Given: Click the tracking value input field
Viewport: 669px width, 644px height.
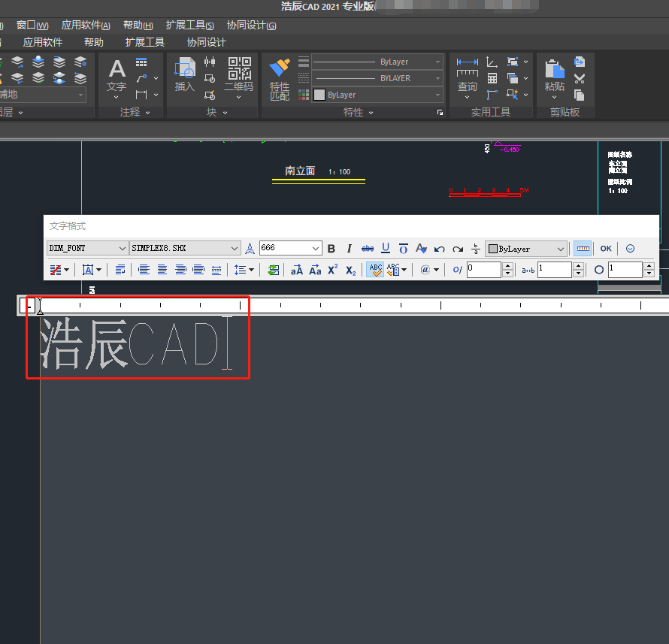Looking at the screenshot, I should coord(554,270).
